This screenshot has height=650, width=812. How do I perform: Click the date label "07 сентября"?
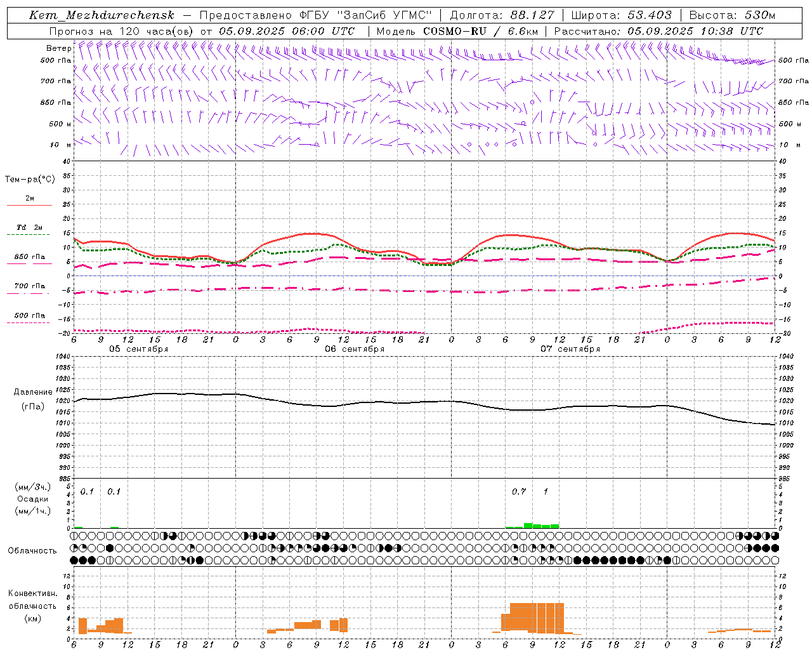click(570, 349)
